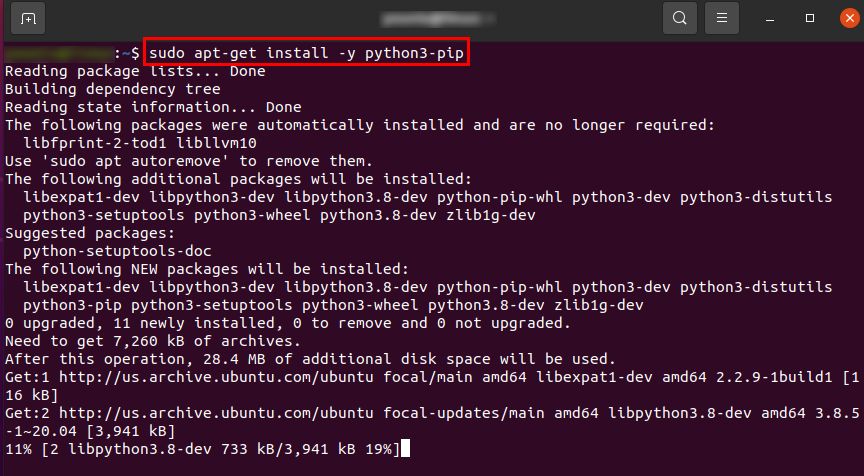Viewport: 864px width, 476px height.
Task: Open the hamburger menu in header bar
Action: coord(722,18)
